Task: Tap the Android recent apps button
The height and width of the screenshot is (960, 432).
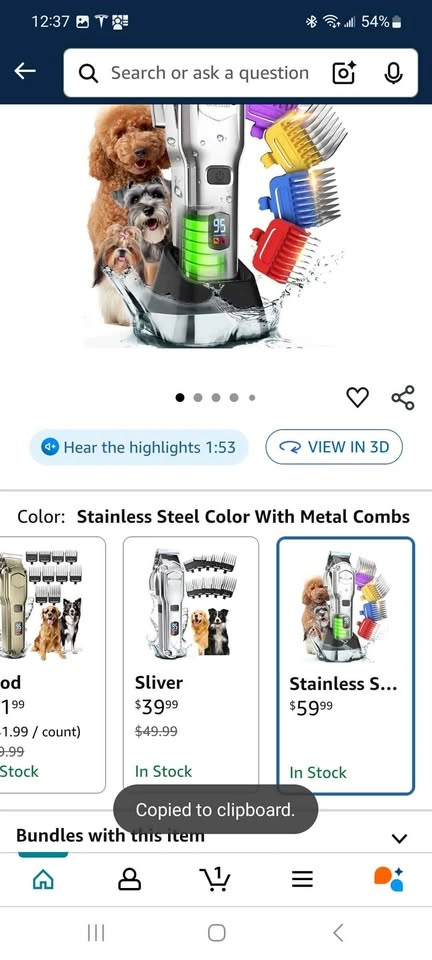Action: pyautogui.click(x=96, y=932)
